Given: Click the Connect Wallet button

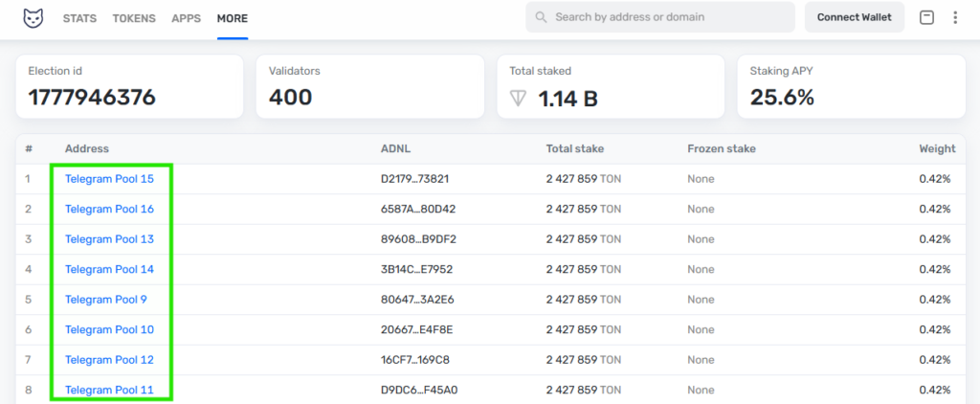Looking at the screenshot, I should coord(855,17).
